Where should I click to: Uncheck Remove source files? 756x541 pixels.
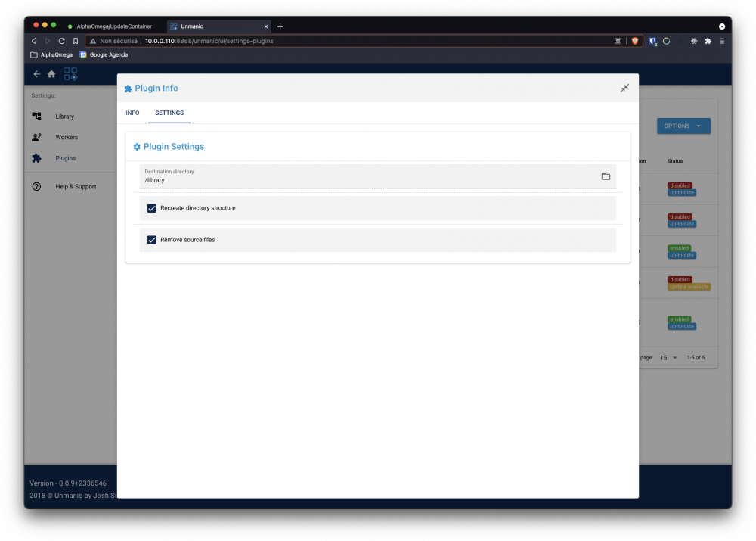coord(152,240)
